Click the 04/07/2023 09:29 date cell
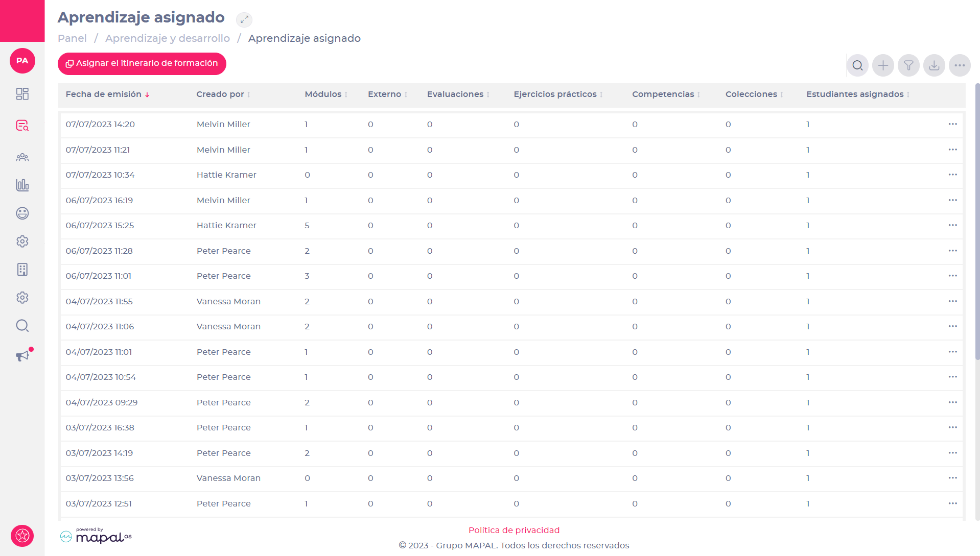Screen dimensions: 980x556 102,402
